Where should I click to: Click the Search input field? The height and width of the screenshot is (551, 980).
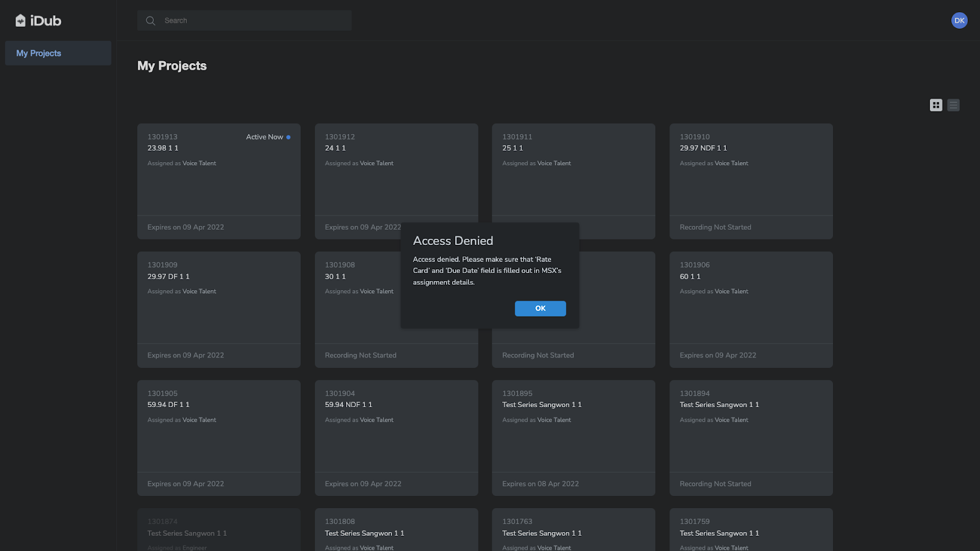[x=244, y=21]
